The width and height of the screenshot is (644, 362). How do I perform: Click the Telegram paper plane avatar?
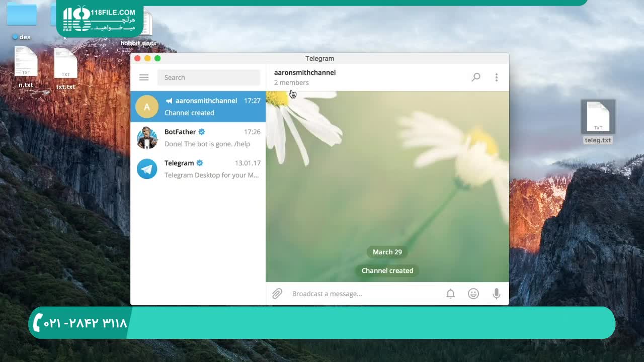[147, 169]
